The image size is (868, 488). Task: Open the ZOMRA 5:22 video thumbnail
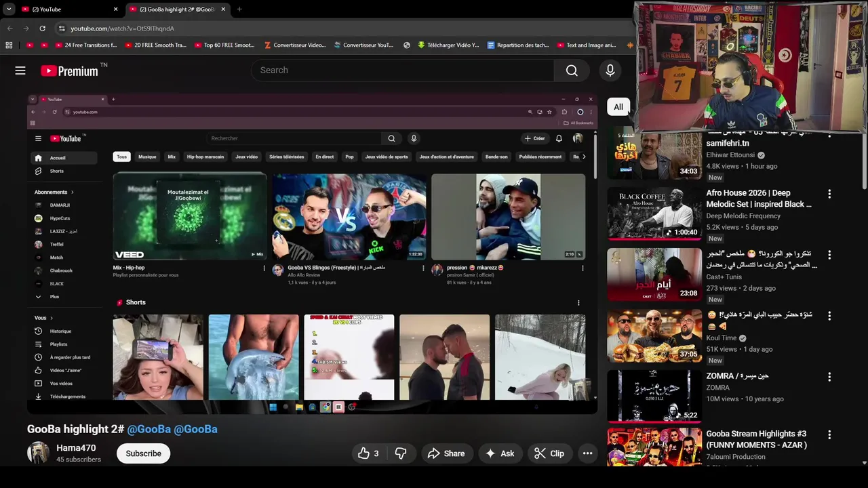point(654,396)
